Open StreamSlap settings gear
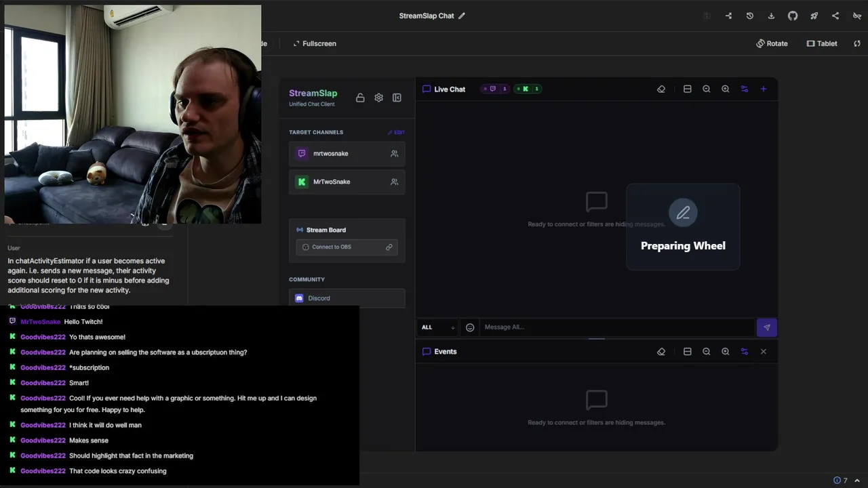Viewport: 868px width, 488px height. click(x=378, y=98)
